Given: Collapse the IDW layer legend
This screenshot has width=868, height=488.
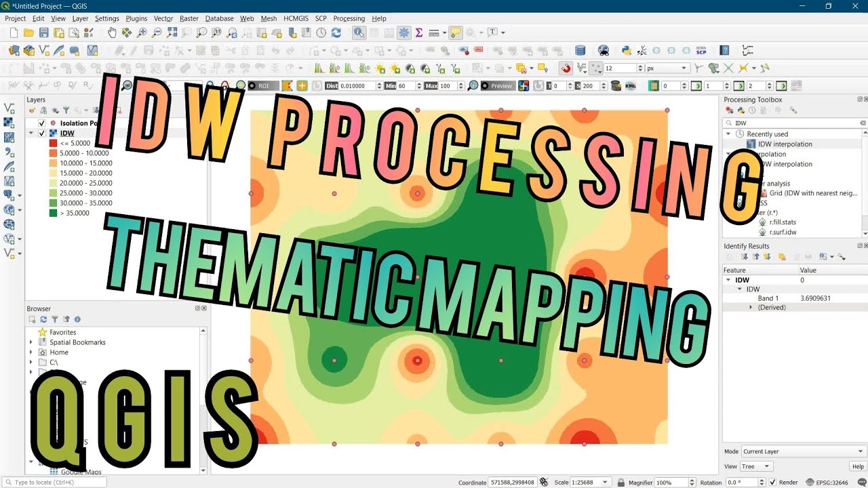Looking at the screenshot, I should pyautogui.click(x=31, y=134).
